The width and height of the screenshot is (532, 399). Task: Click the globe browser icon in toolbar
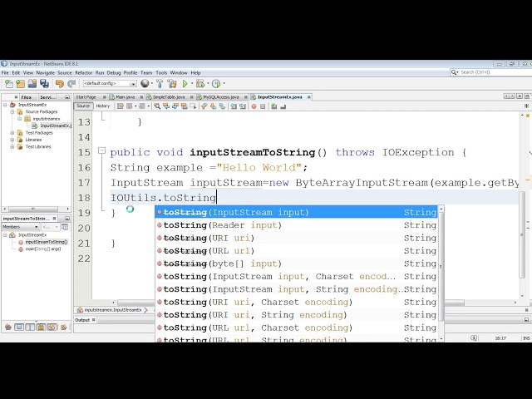click(145, 83)
